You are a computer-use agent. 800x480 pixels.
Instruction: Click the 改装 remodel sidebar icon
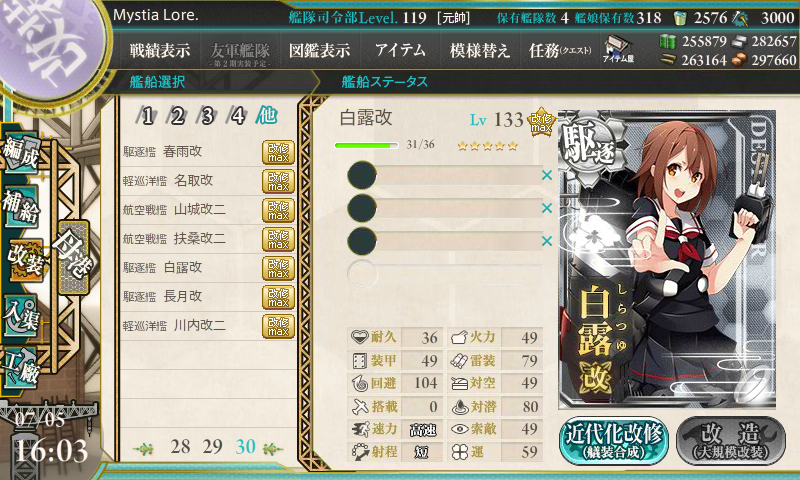(24, 261)
